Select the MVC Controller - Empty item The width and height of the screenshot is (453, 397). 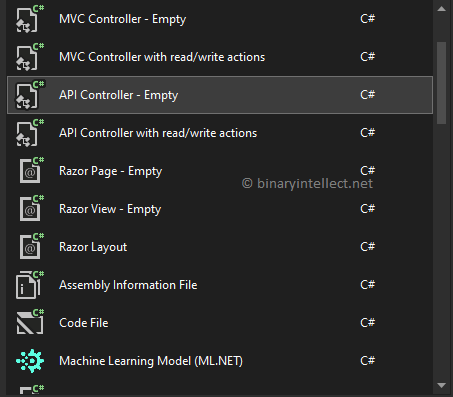[220, 19]
